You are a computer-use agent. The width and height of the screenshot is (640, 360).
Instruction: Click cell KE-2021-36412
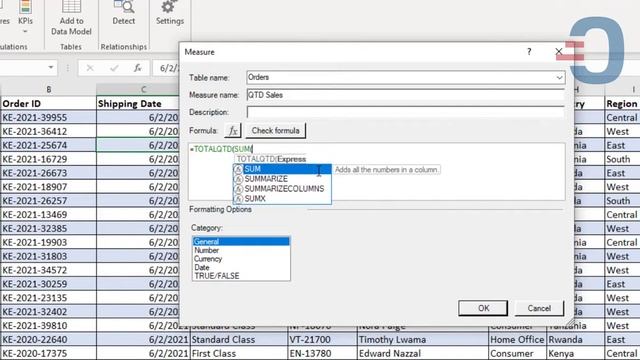coord(49,131)
